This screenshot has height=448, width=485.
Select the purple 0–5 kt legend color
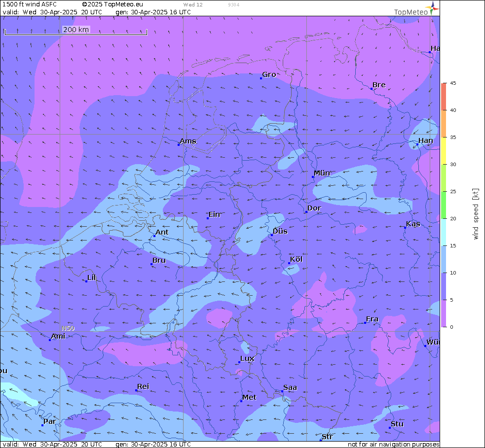point(444,313)
